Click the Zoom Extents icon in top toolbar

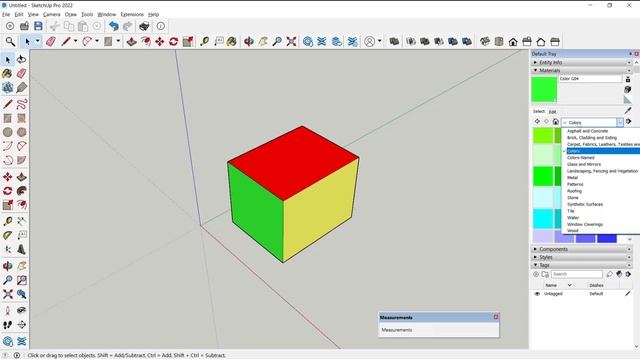[291, 41]
